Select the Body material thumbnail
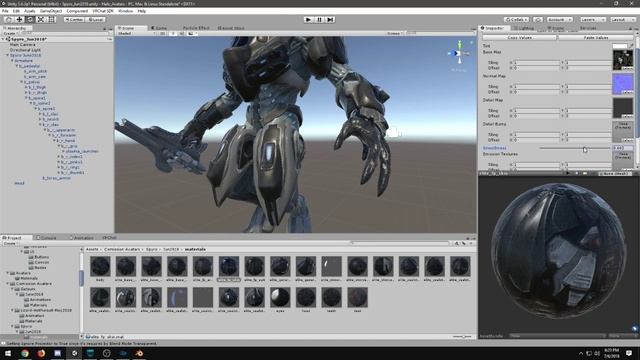This screenshot has width=640, height=360. [x=100, y=266]
